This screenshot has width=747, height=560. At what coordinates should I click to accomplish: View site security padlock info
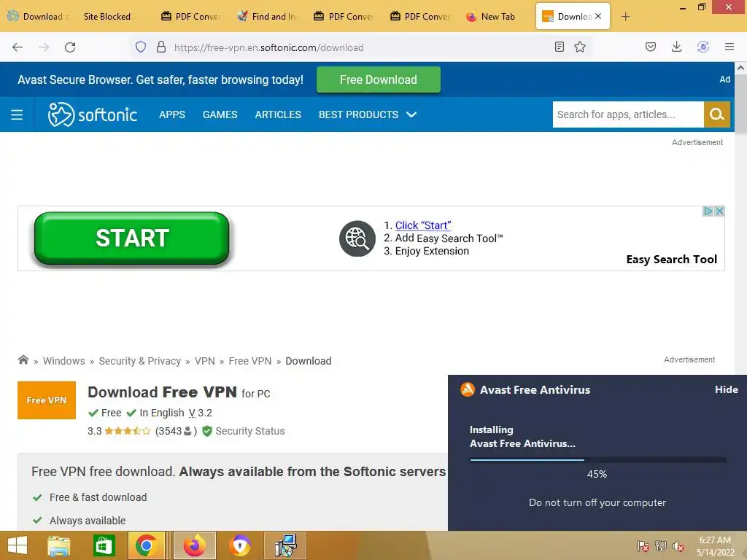coord(161,47)
